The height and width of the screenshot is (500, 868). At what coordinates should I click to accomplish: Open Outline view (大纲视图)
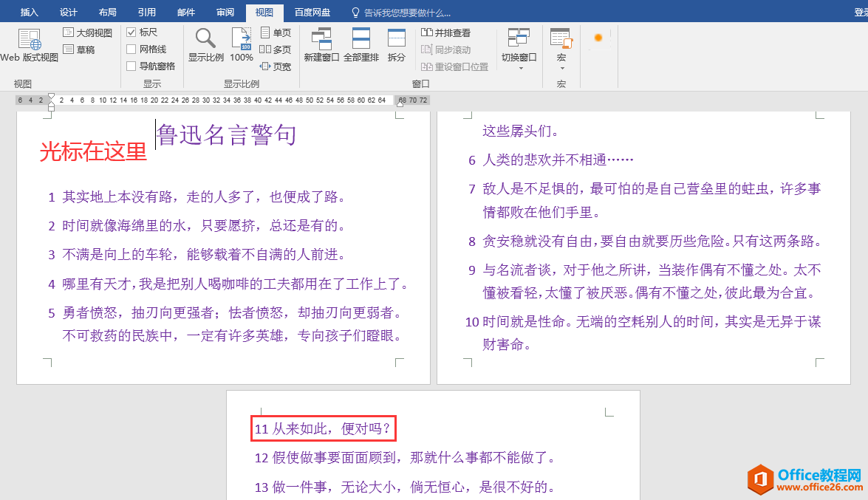pyautogui.click(x=87, y=32)
